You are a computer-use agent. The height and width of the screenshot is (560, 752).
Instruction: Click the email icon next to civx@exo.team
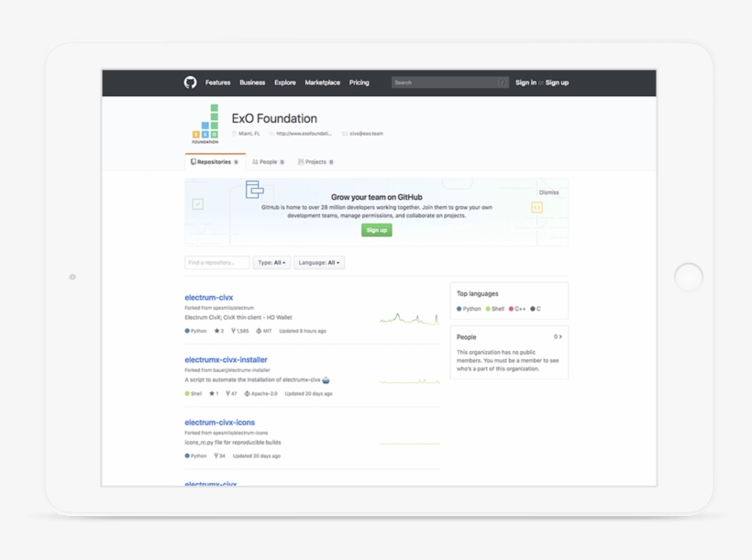(344, 134)
